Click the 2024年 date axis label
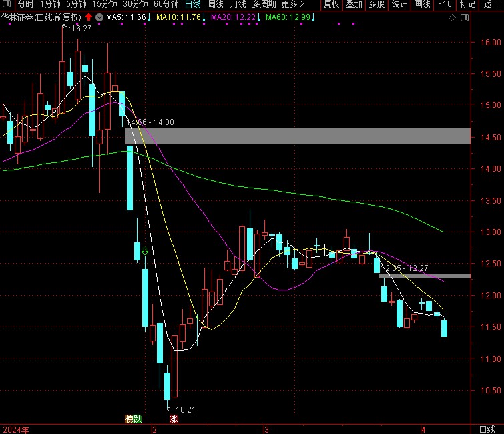 click(x=16, y=430)
